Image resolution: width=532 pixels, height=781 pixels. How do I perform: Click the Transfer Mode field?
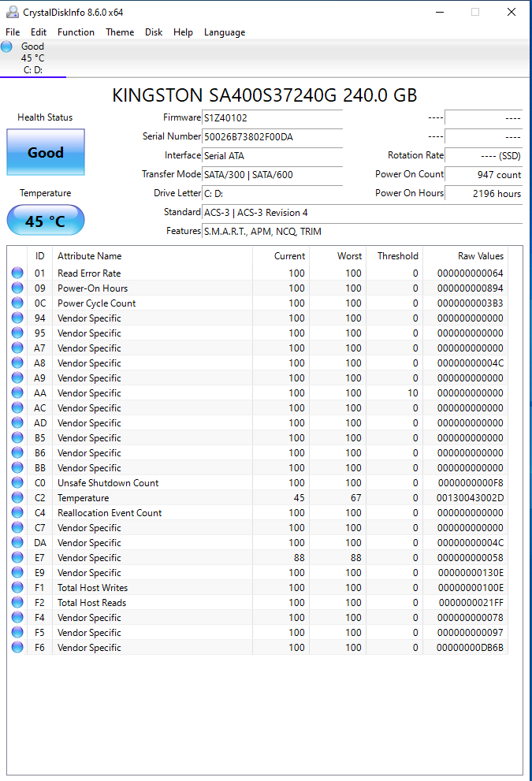coord(273,175)
